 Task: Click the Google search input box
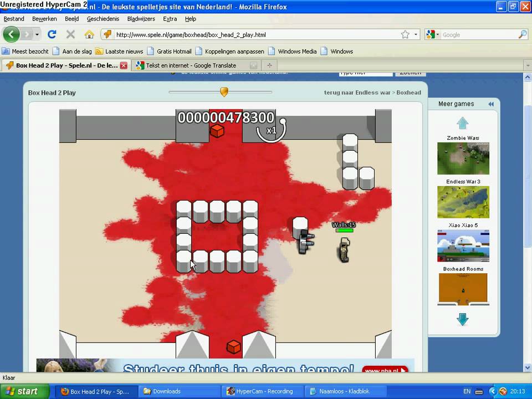click(479, 34)
